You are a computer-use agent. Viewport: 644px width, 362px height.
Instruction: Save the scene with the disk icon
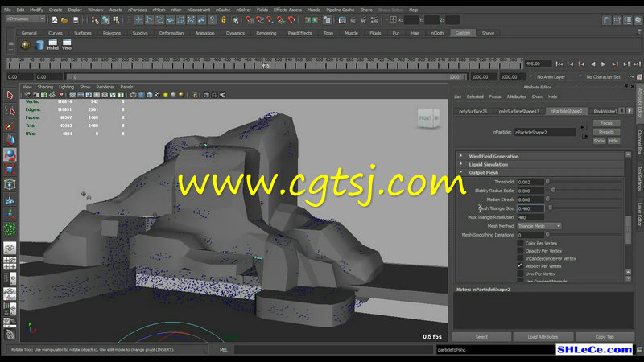coord(76,19)
